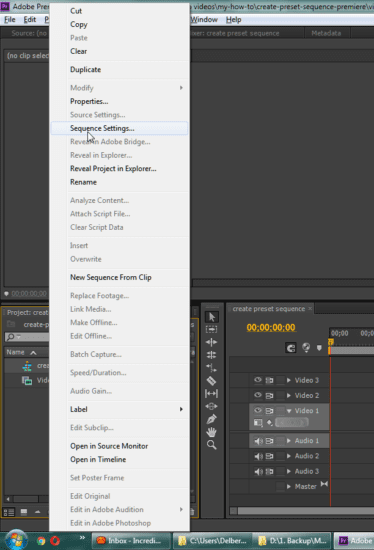
Task: Select the Slide tool
Action: (x=211, y=406)
